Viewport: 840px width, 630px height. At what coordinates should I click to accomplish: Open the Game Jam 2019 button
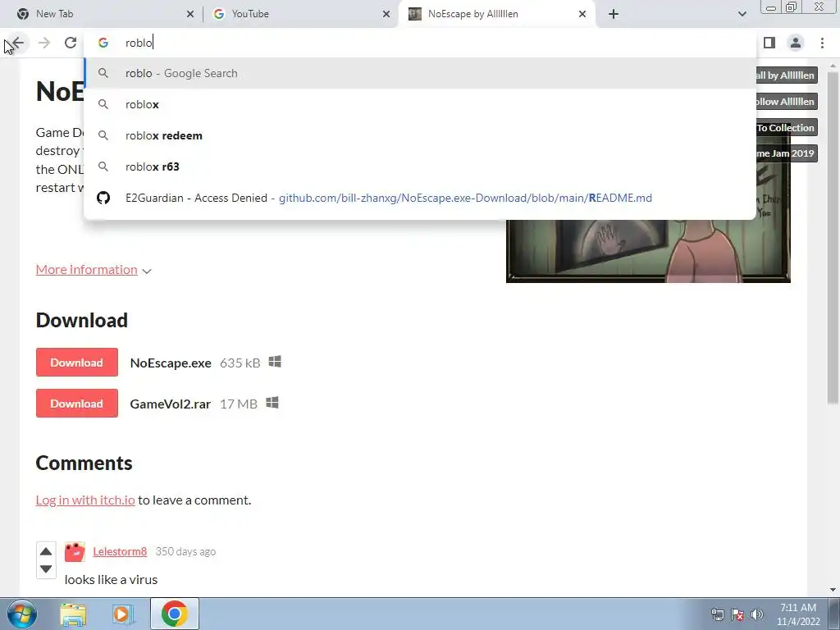pyautogui.click(x=786, y=153)
